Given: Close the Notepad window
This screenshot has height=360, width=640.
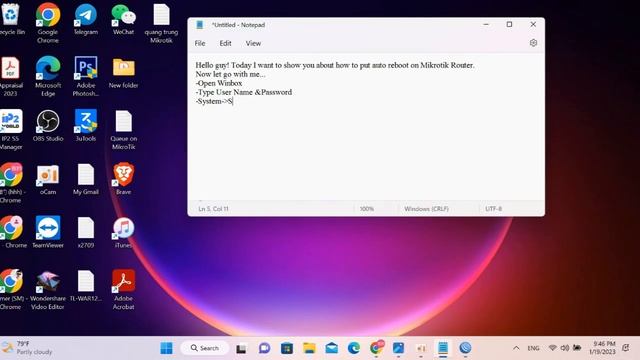Looking at the screenshot, I should (x=533, y=24).
